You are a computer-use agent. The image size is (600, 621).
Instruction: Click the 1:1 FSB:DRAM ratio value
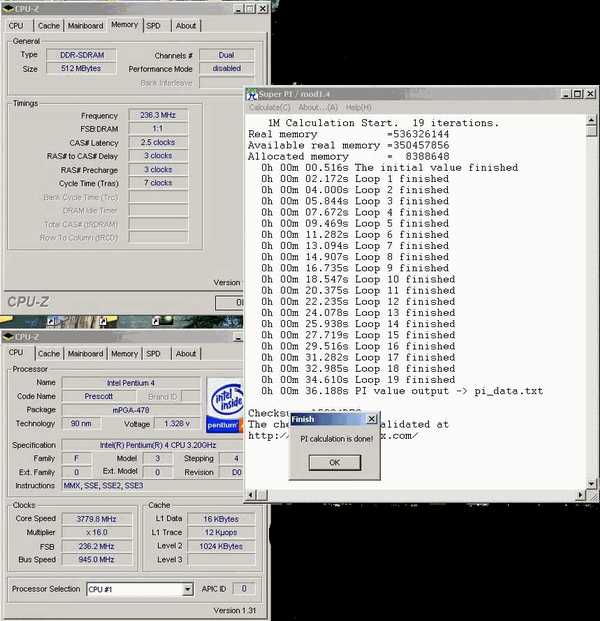click(158, 128)
